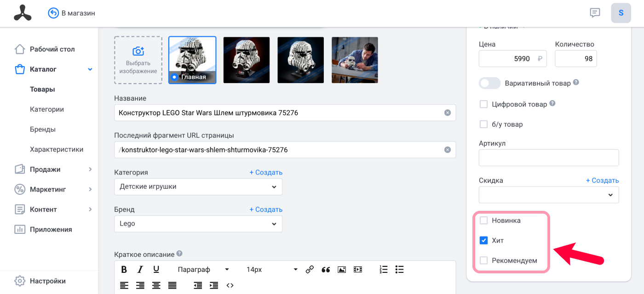The width and height of the screenshot is (644, 294).
Task: Apply italic formatting in the editor
Action: tap(140, 270)
